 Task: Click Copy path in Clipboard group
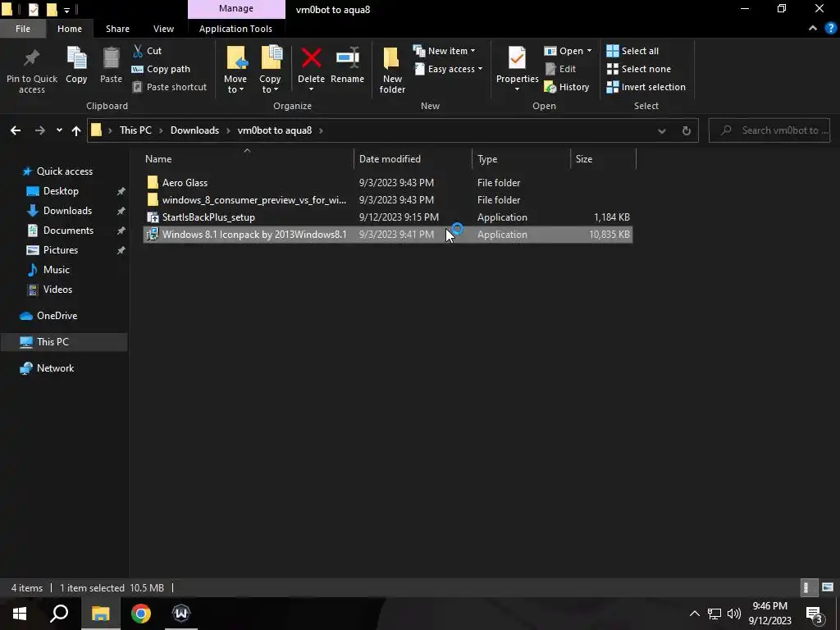162,69
